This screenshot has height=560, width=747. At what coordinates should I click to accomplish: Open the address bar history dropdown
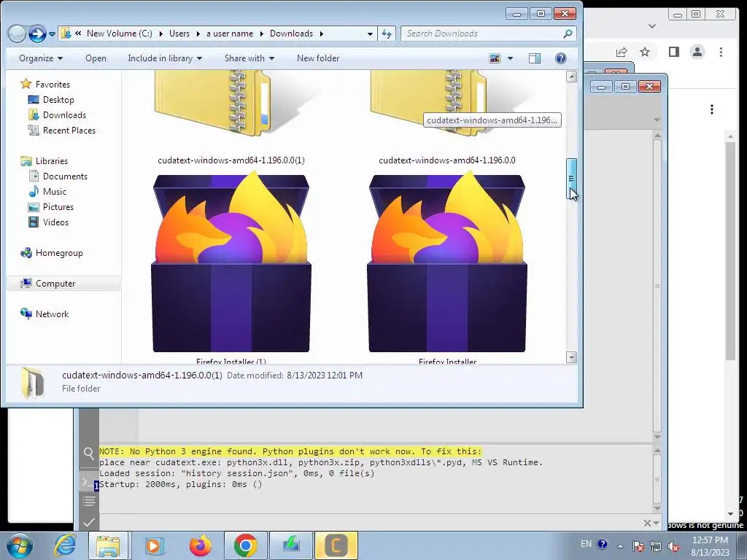370,34
